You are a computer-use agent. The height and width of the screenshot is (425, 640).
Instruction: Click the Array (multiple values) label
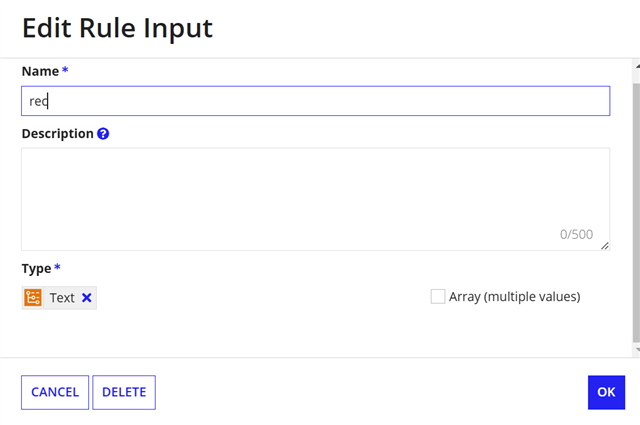click(x=515, y=296)
